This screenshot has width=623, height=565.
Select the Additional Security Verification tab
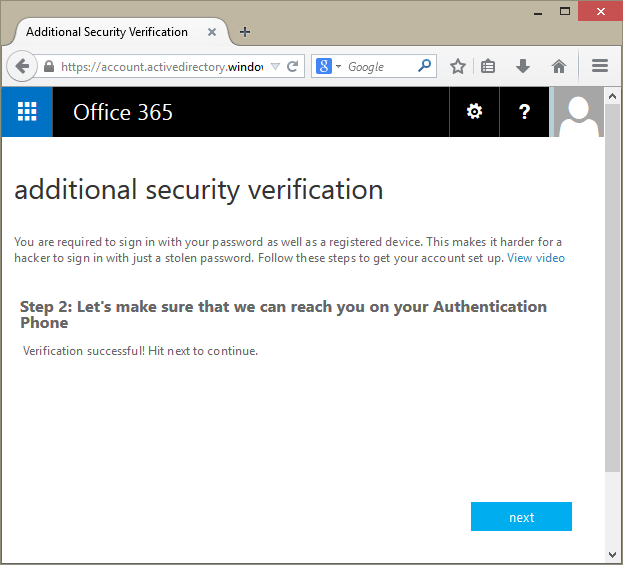pos(107,32)
